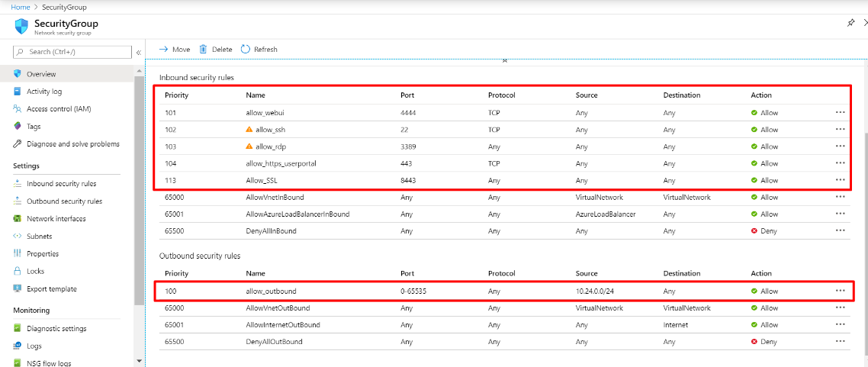Collapse the left navigation menu
The image size is (868, 367).
click(138, 52)
